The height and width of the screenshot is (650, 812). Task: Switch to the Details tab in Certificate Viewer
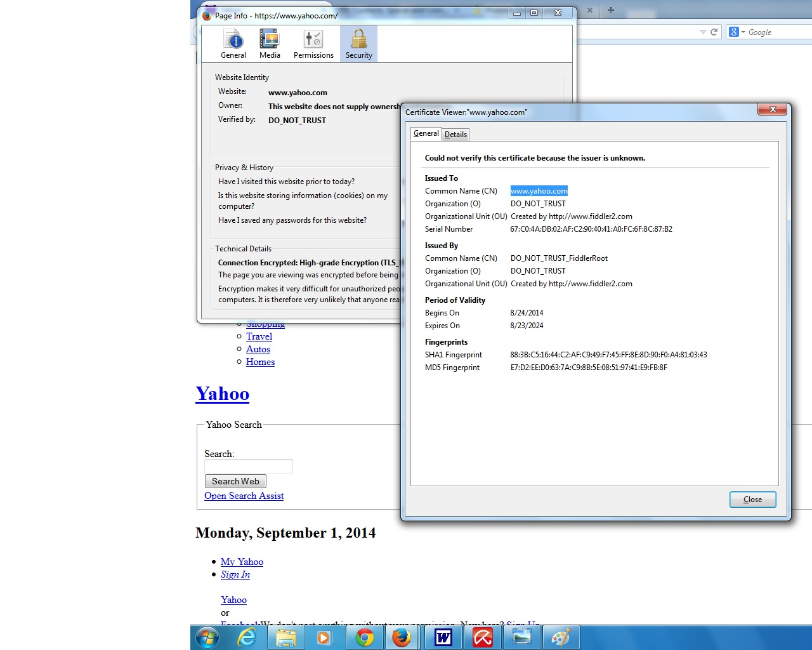455,134
